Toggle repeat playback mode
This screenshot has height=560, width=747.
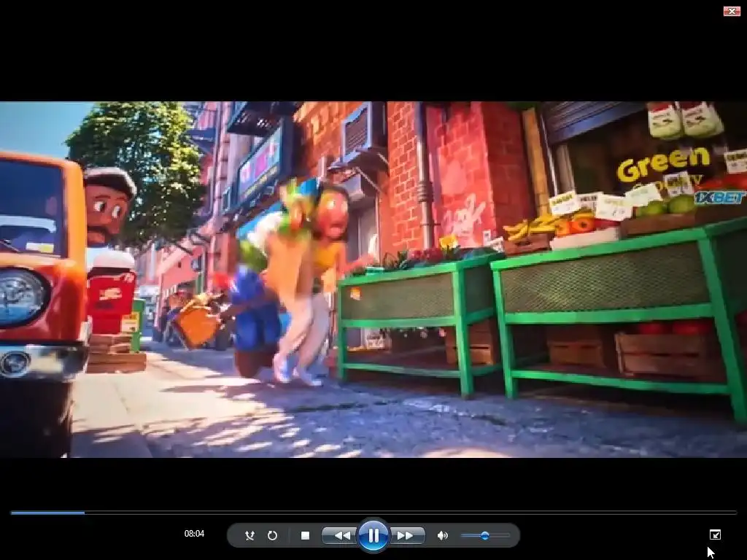click(x=273, y=535)
